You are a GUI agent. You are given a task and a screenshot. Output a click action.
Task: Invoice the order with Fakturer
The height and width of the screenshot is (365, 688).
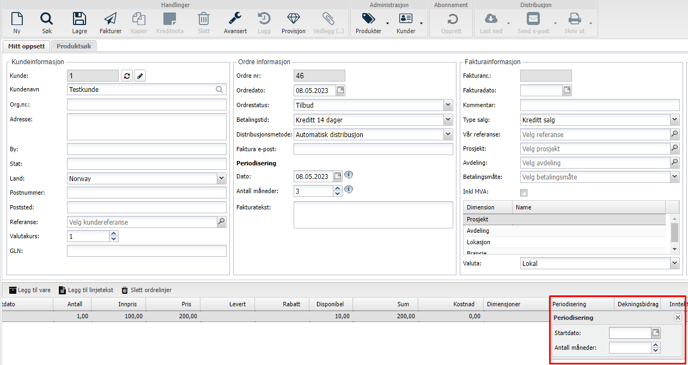click(x=111, y=22)
